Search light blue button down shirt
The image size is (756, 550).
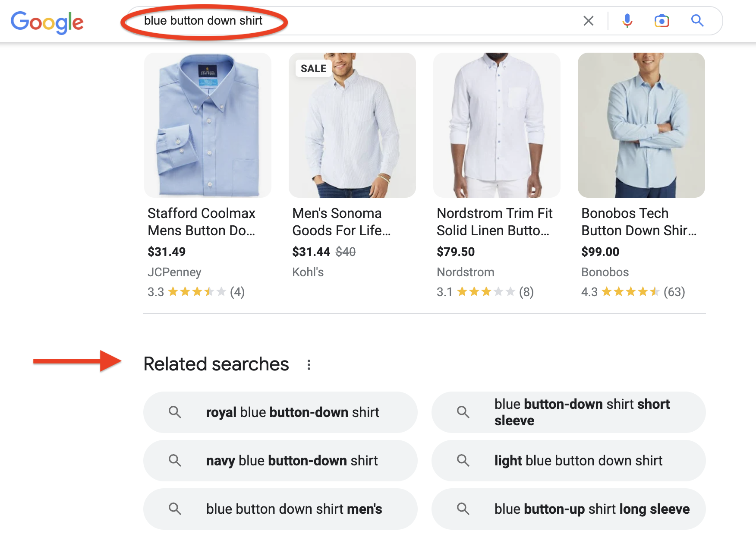(569, 461)
